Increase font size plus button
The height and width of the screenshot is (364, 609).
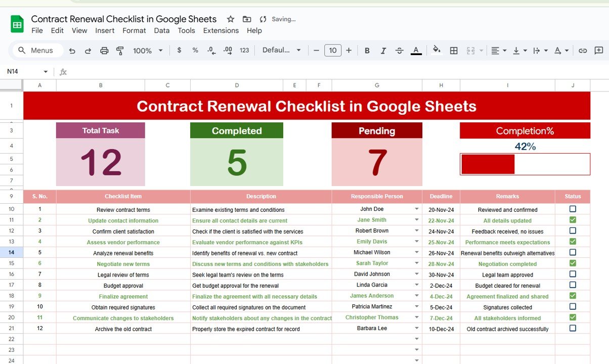point(349,51)
